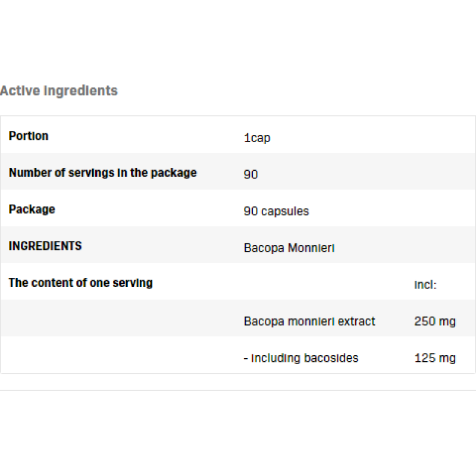Click Number of servings in the package label

pos(102,173)
